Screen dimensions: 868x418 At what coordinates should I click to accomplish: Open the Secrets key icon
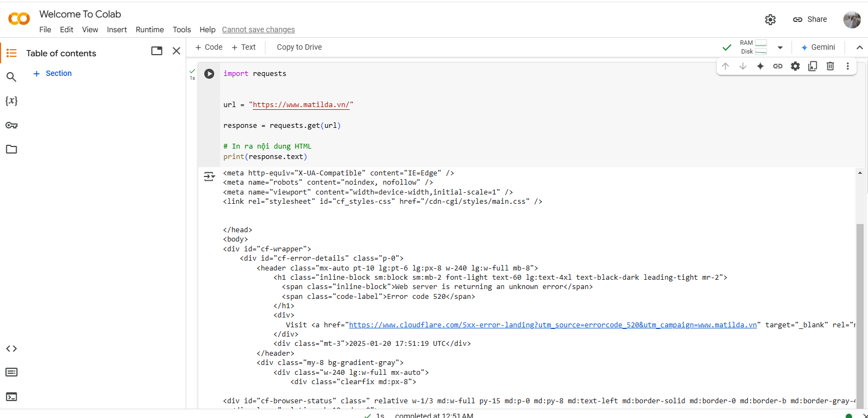[11, 125]
